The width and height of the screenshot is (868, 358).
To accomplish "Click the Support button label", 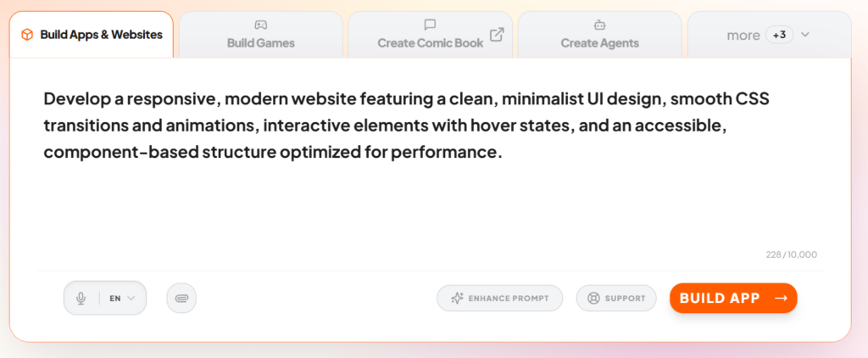I will click(625, 299).
